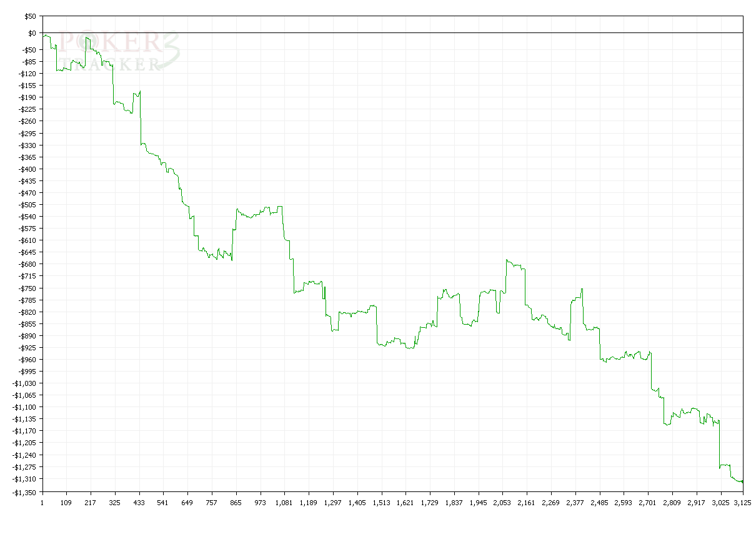Screen dimensions: 756x537
Task: Click the $0 label on the vertical axis
Action: 31,32
